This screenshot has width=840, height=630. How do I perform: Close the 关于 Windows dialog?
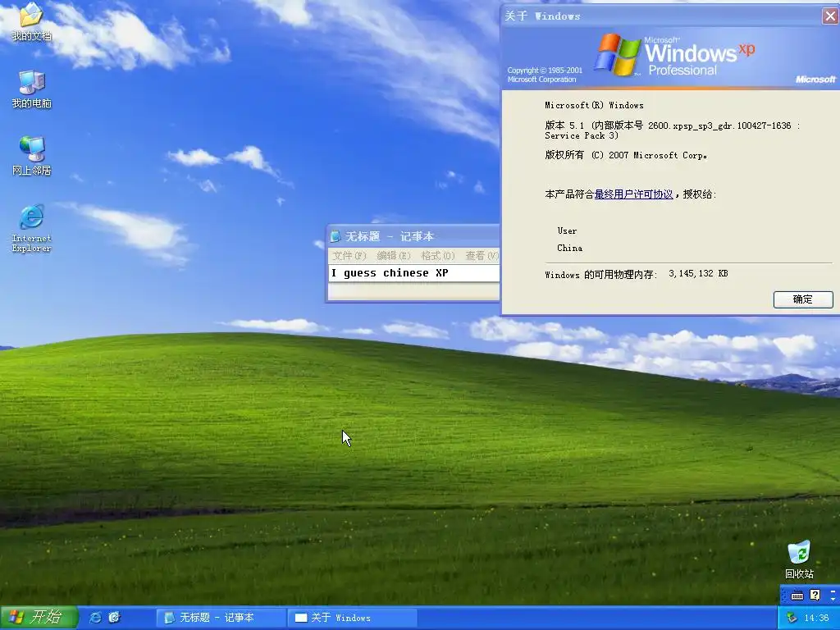point(830,16)
